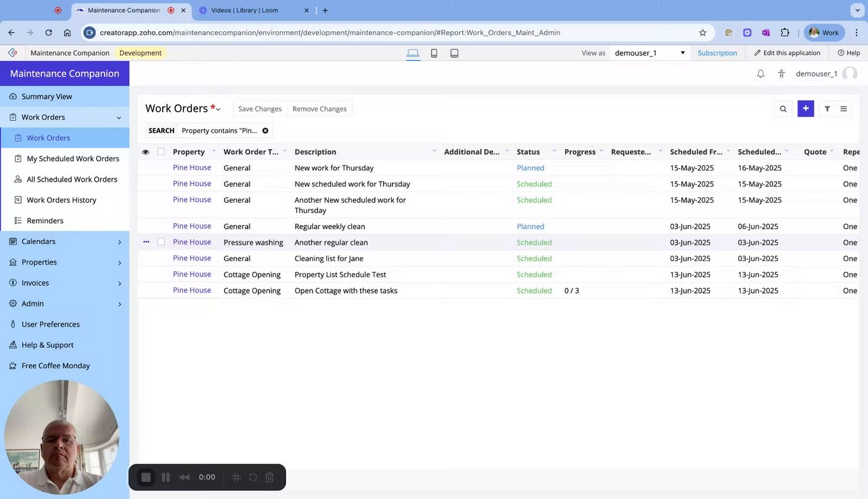Open the search magnifier in Work Orders report

[x=783, y=108]
